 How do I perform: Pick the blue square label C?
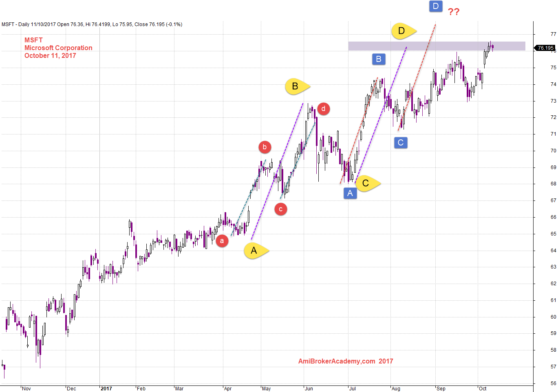click(401, 143)
